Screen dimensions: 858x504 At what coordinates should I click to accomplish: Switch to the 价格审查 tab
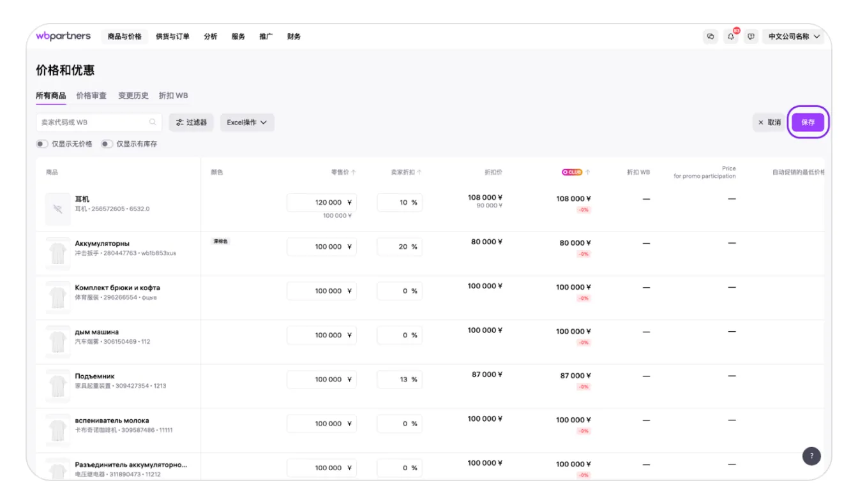point(91,96)
